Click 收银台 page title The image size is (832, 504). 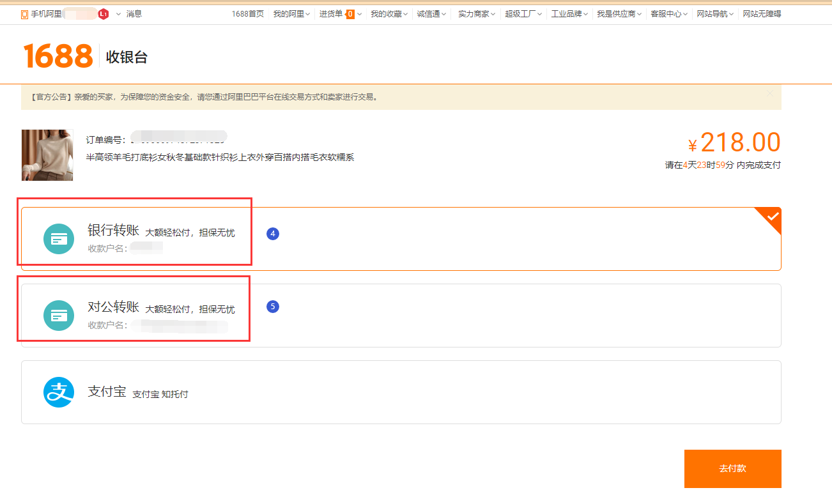tap(127, 57)
